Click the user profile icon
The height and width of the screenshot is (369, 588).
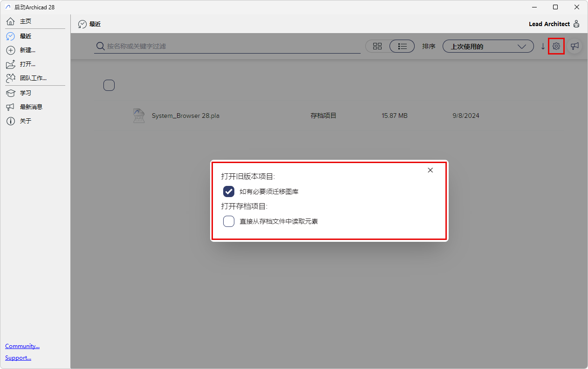coord(576,24)
